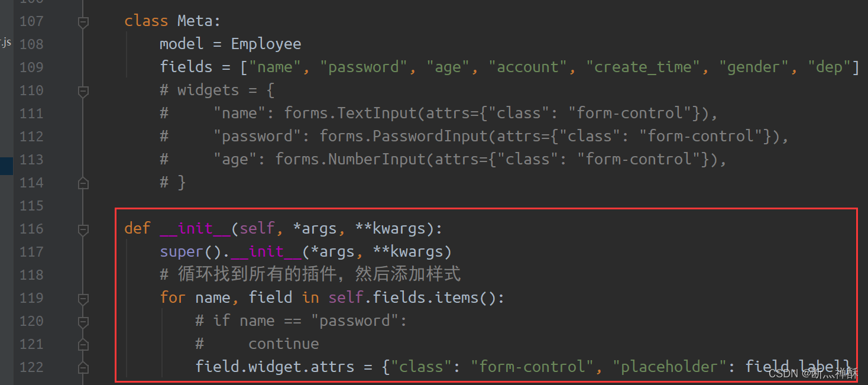Collapse the class Meta fold marker
The image size is (868, 385).
83,22
